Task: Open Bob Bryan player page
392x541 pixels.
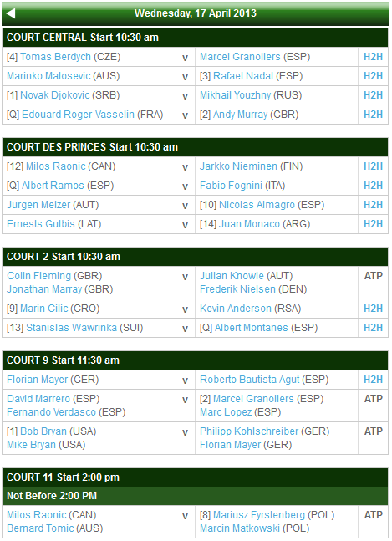Action: click(43, 431)
